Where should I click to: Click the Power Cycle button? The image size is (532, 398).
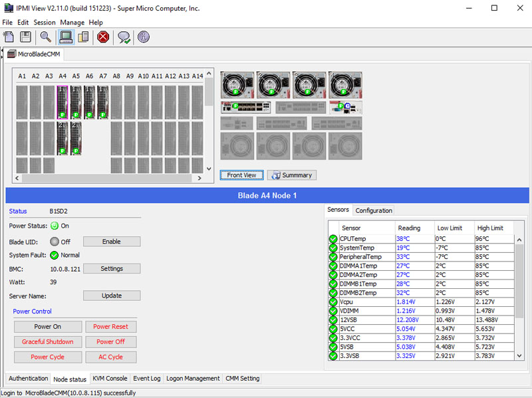(x=48, y=357)
